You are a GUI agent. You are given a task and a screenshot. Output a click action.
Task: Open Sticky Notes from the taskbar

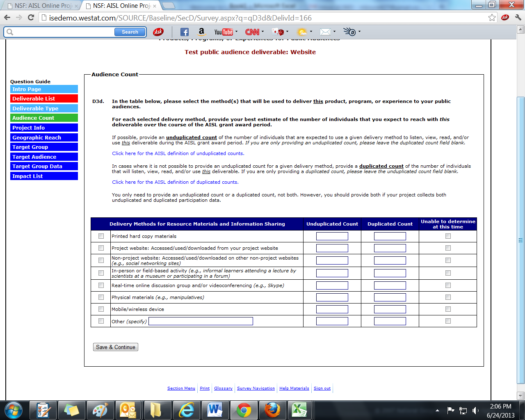point(71,410)
